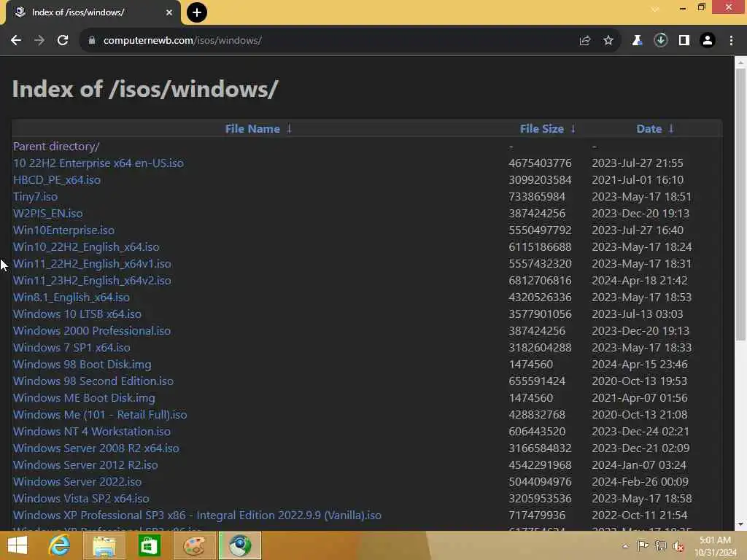Download Win10Enterprise.iso

(x=64, y=230)
